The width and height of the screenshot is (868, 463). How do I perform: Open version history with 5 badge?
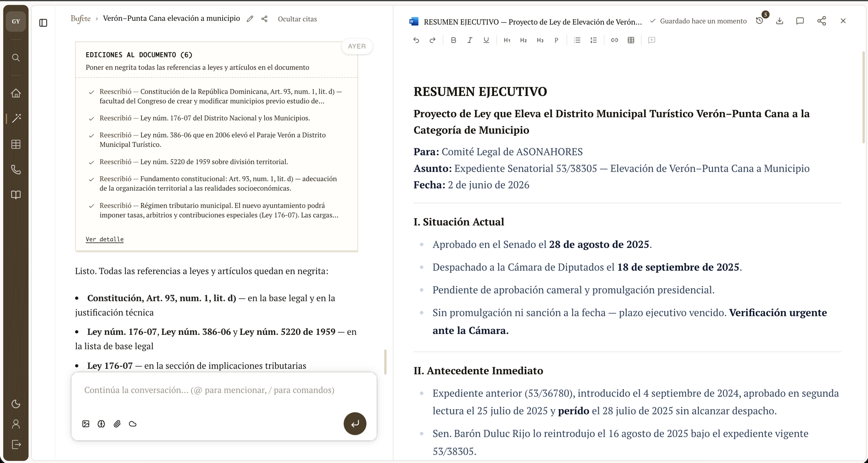pyautogui.click(x=760, y=20)
